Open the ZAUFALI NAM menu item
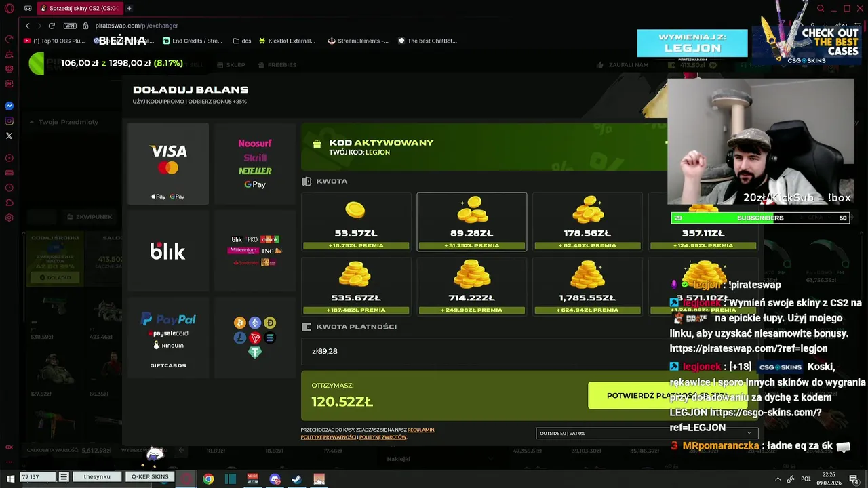Viewport: 868px width, 488px height. (x=623, y=65)
